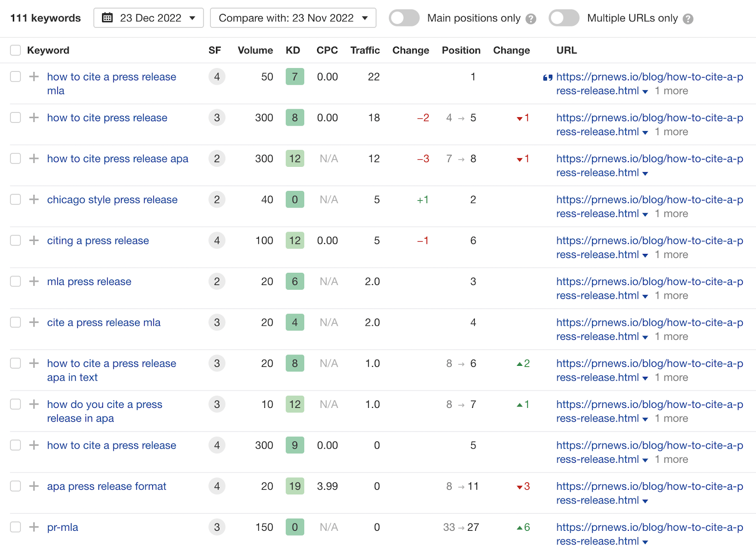Sort by Traffic column header
756x554 pixels.
[365, 50]
